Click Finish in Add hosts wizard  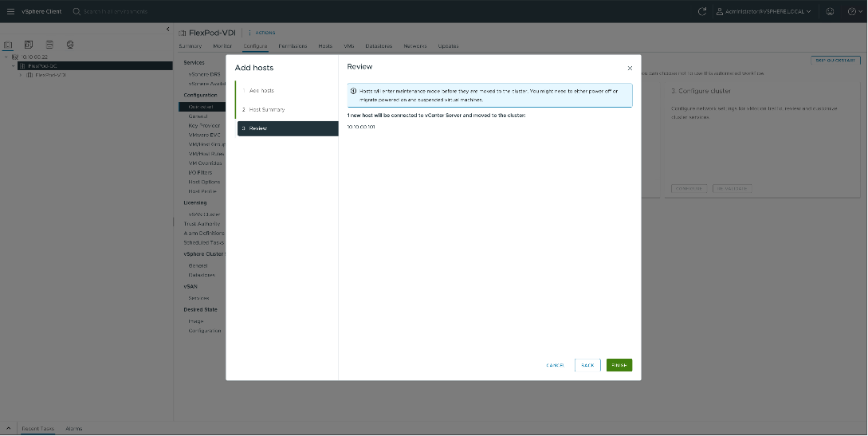point(619,365)
